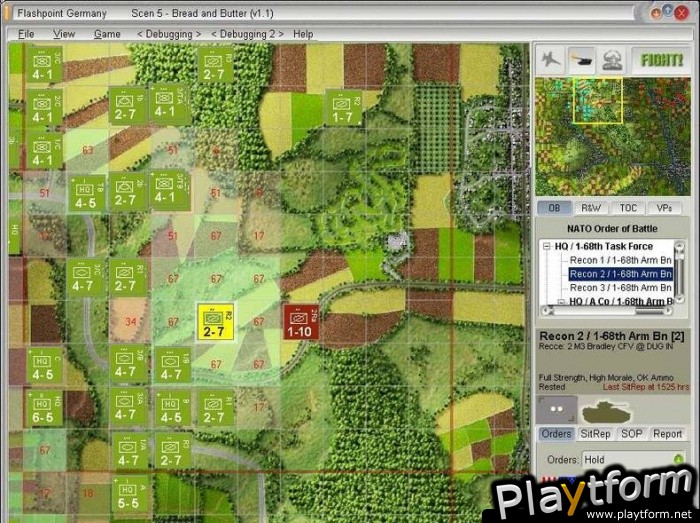Click the Bradley vehicle silhouette image
Viewport: 700px width, 523px height.
(606, 411)
